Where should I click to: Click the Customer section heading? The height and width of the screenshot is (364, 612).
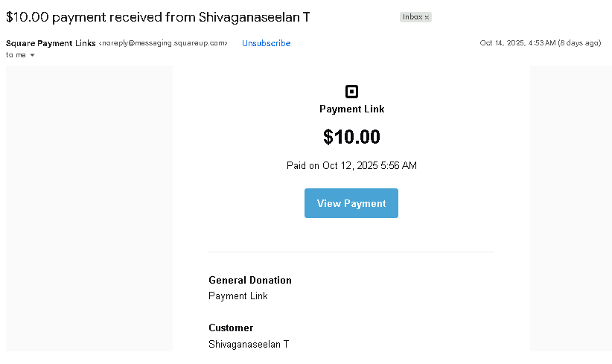231,328
